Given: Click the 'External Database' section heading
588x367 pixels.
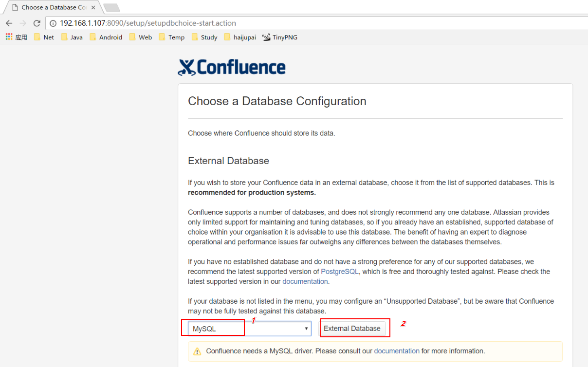Looking at the screenshot, I should (228, 161).
